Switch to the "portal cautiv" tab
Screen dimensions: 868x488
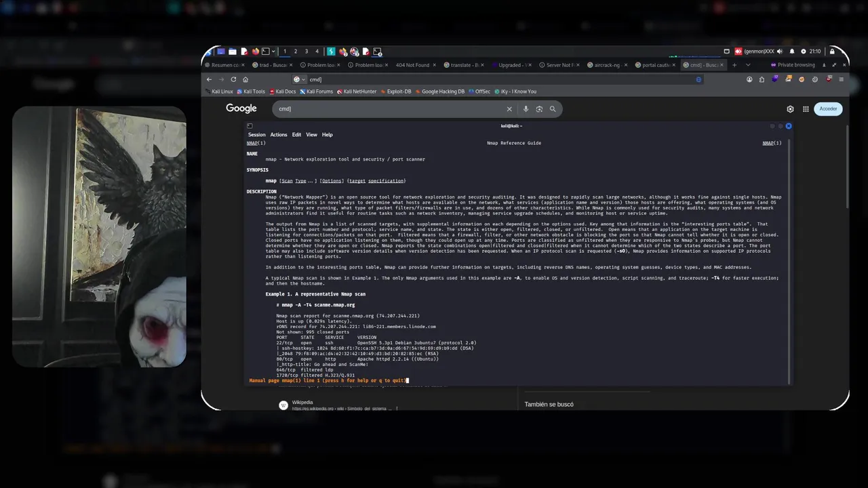pyautogui.click(x=656, y=65)
